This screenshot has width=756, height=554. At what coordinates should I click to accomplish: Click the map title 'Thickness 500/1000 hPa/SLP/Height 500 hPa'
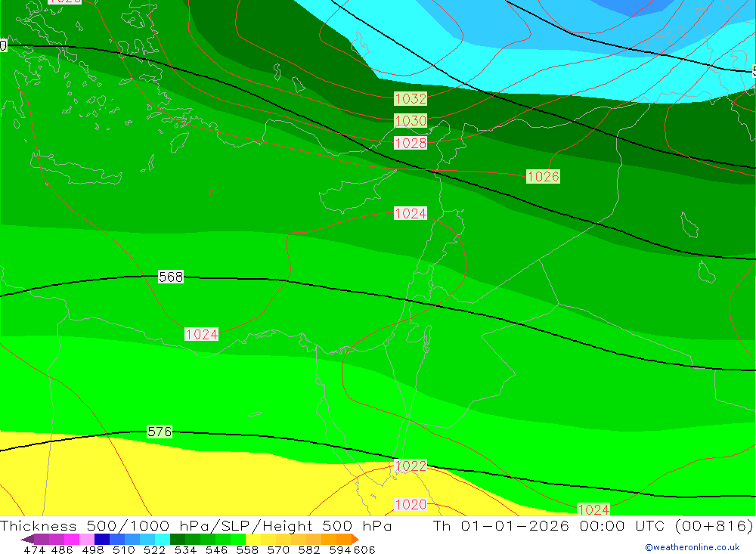click(x=196, y=525)
